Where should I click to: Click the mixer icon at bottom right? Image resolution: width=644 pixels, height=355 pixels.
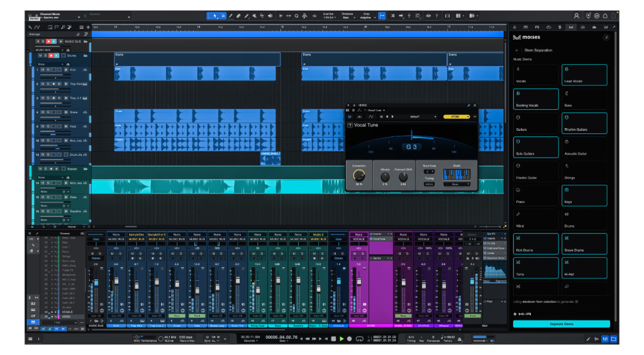click(605, 339)
